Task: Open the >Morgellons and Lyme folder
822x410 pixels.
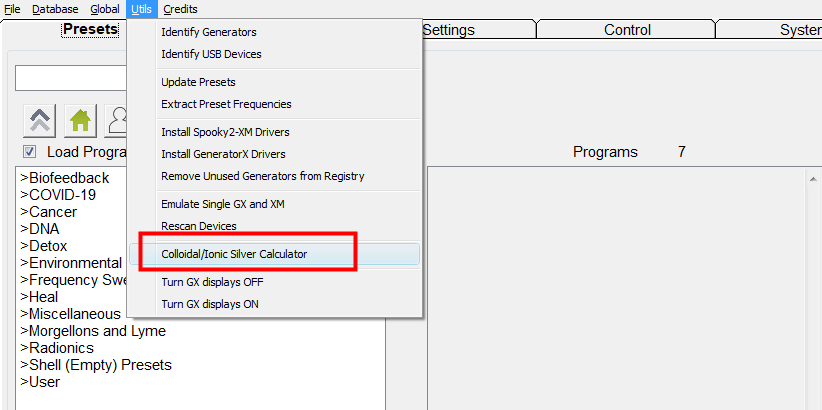Action: (93, 331)
